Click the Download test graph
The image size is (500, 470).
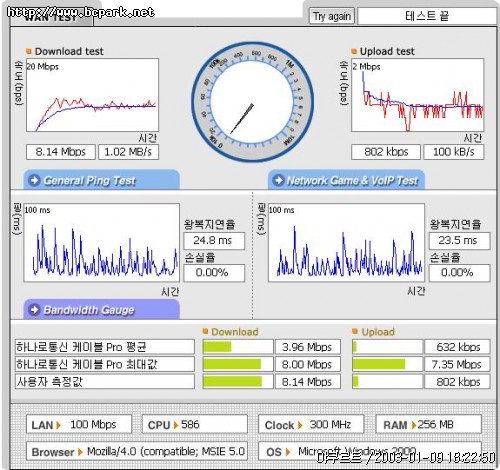[92, 95]
